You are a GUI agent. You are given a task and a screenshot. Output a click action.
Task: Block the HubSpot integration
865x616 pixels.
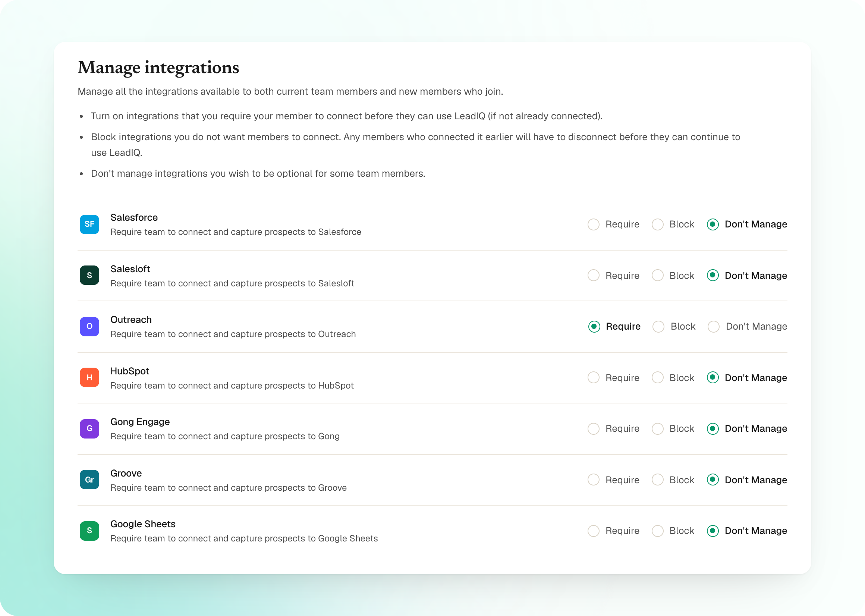click(x=658, y=377)
